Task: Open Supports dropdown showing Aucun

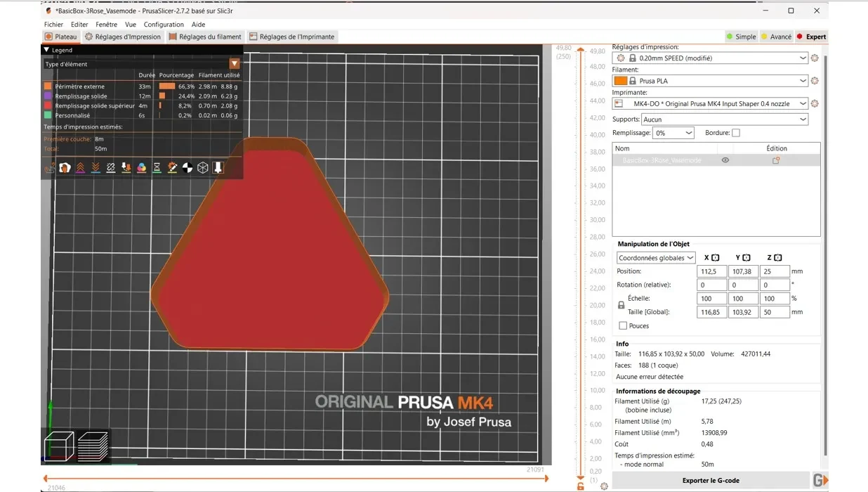Action: click(x=725, y=119)
